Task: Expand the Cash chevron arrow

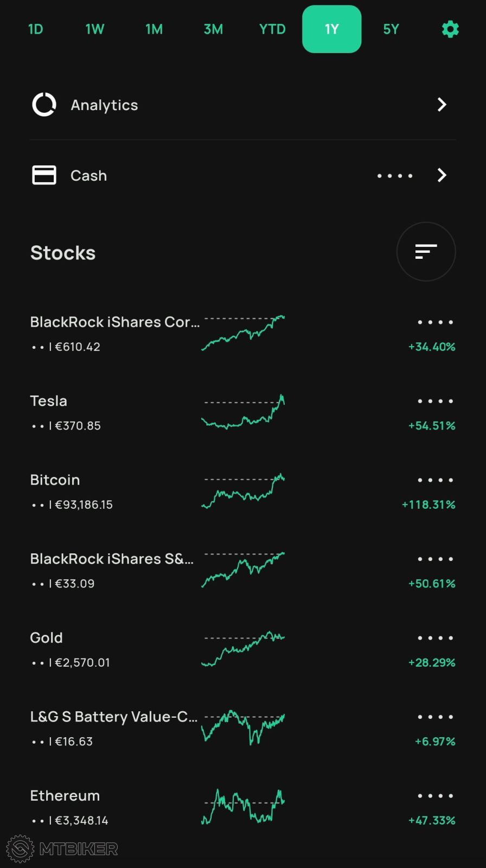Action: (442, 175)
